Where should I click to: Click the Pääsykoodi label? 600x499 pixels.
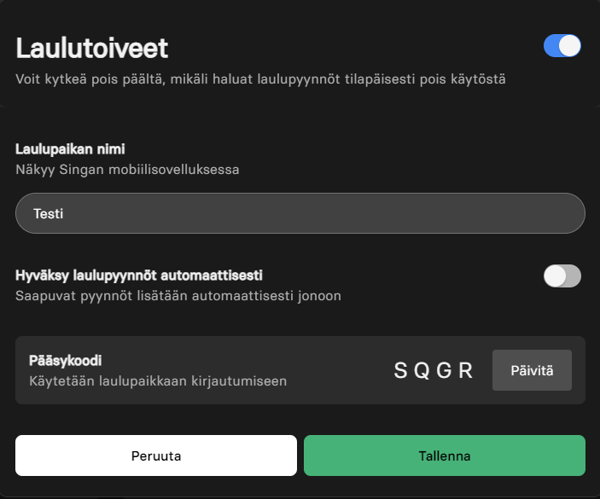point(65,360)
